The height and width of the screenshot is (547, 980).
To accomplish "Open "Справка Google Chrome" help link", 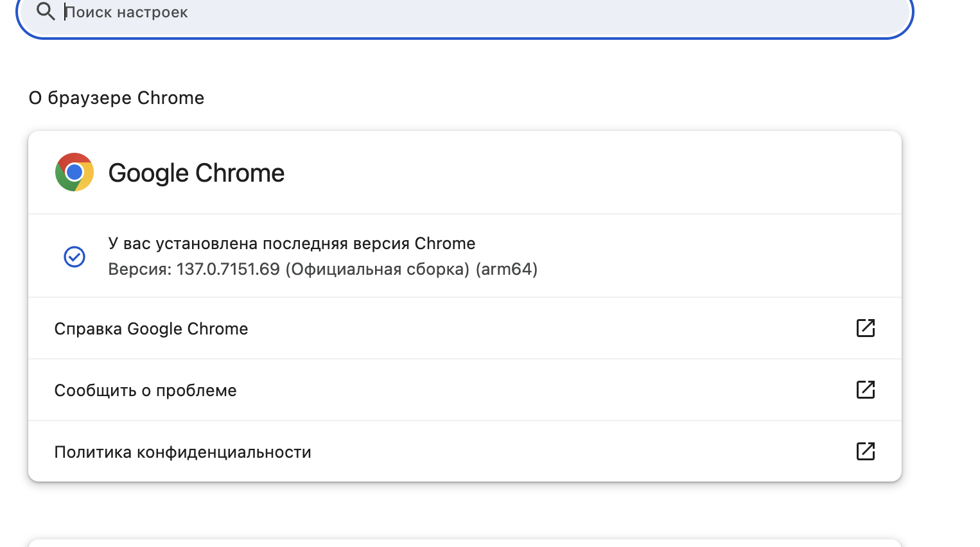I will tap(465, 328).
